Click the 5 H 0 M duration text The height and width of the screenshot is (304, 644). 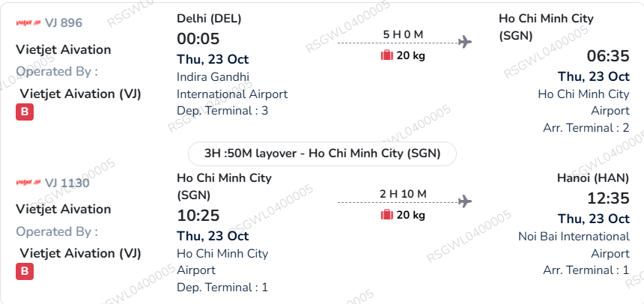click(x=403, y=34)
